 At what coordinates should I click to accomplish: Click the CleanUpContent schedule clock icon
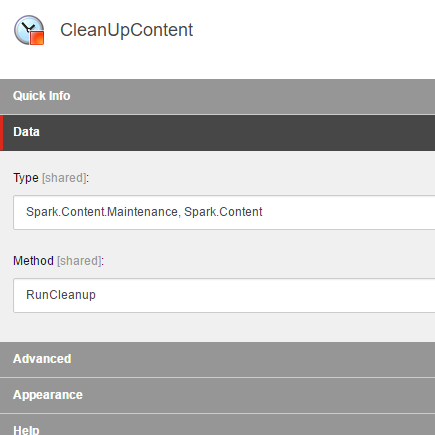[x=29, y=30]
